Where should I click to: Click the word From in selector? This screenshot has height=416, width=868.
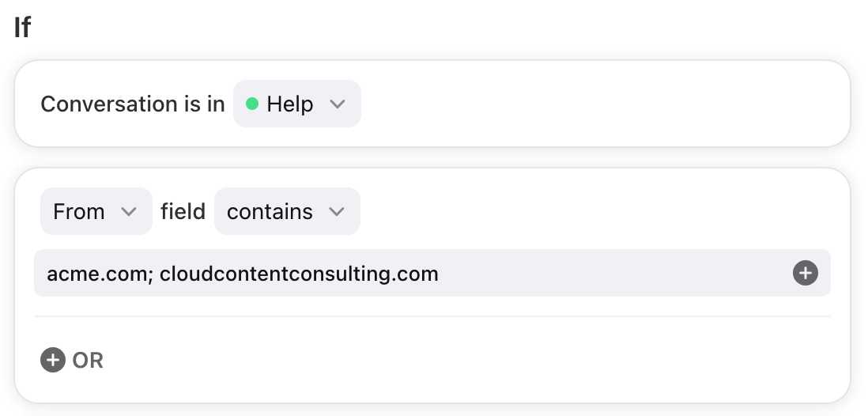pyautogui.click(x=78, y=212)
